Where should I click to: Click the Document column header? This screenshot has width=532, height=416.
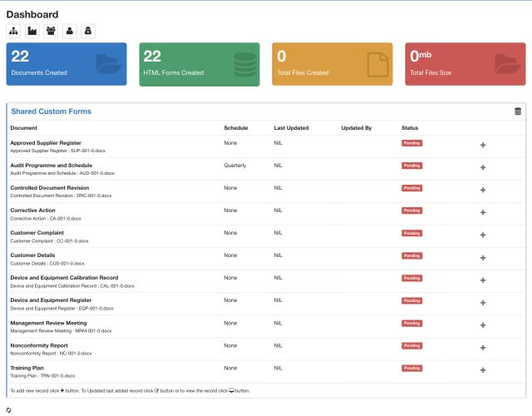coord(24,128)
